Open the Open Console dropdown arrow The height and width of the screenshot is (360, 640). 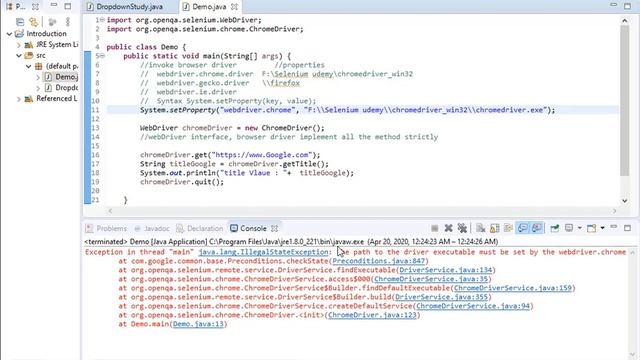click(602, 228)
